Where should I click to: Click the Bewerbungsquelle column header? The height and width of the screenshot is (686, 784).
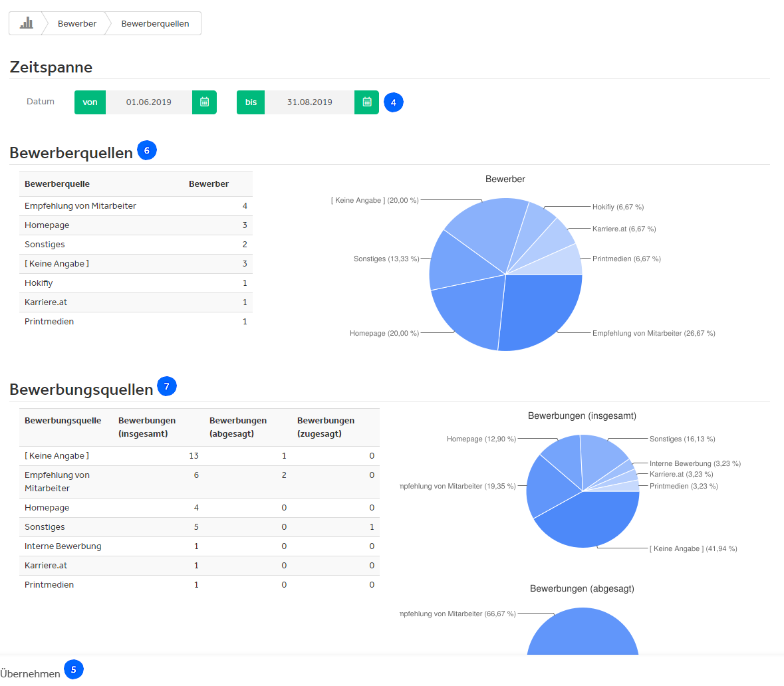(63, 421)
